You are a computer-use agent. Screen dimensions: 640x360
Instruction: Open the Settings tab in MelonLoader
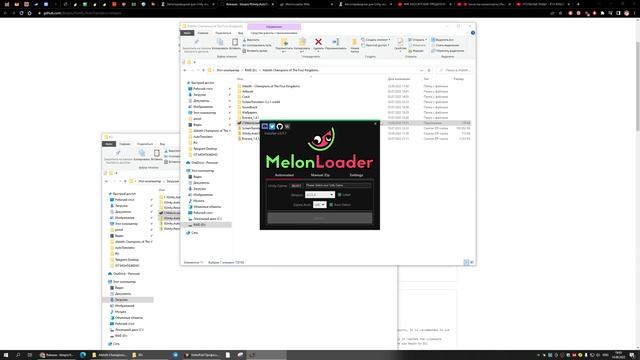356,175
